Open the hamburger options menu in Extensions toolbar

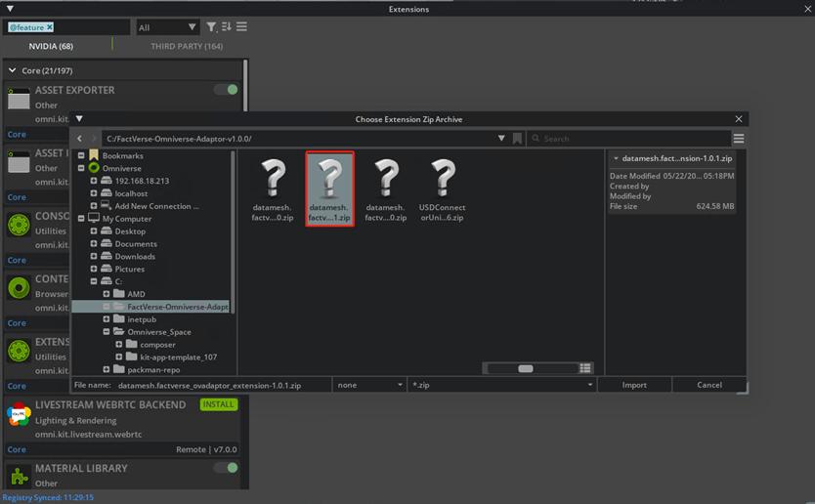pos(241,26)
